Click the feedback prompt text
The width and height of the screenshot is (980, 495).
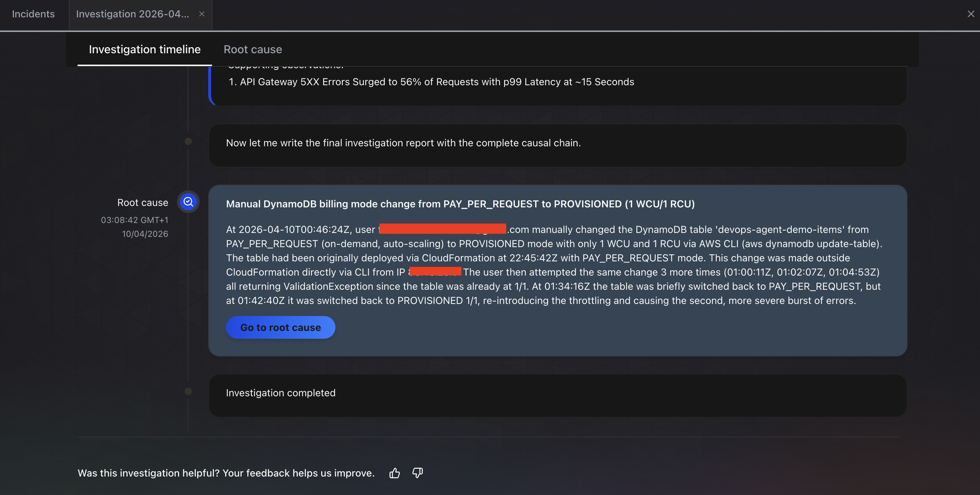click(x=226, y=473)
